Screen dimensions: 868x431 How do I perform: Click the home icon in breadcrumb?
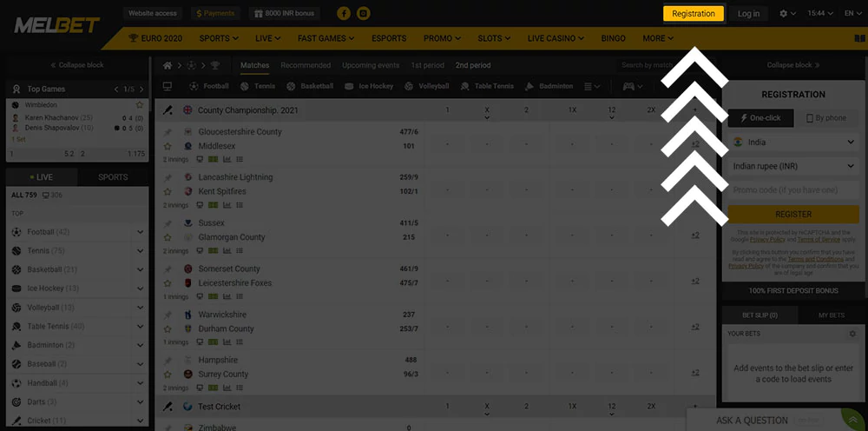pyautogui.click(x=168, y=65)
